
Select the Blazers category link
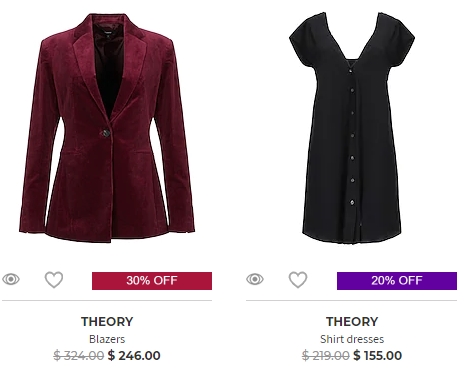107,339
